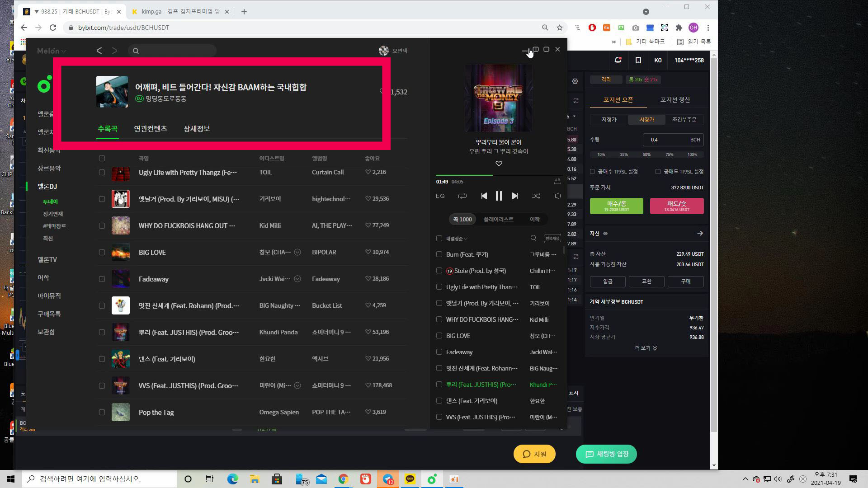This screenshot has width=868, height=488.
Task: Switch to the 연관컨텐츠 tab
Action: click(150, 129)
